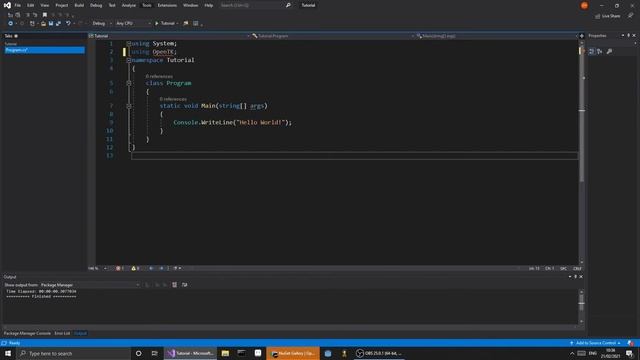Open the Tutorial.Program type navigation dropdown

tap(333, 36)
